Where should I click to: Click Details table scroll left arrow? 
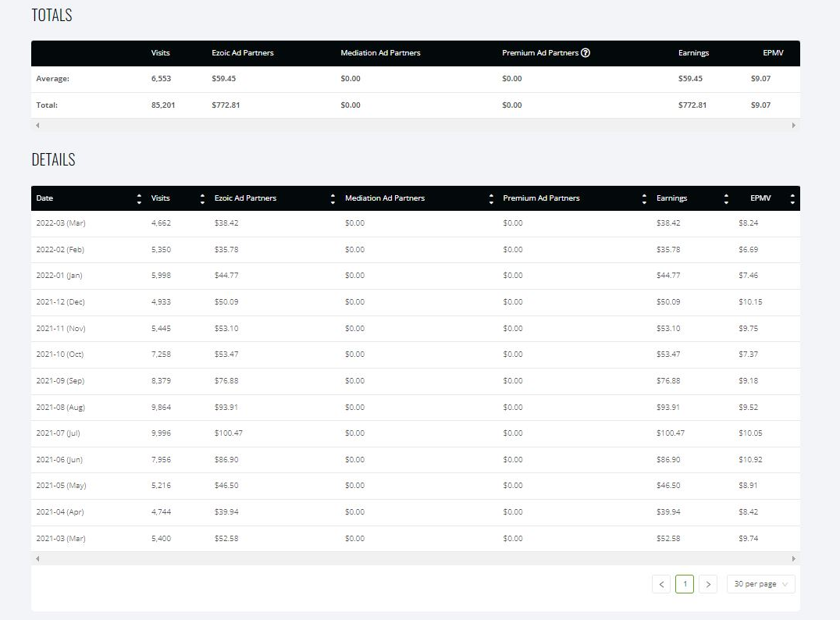coord(37,558)
